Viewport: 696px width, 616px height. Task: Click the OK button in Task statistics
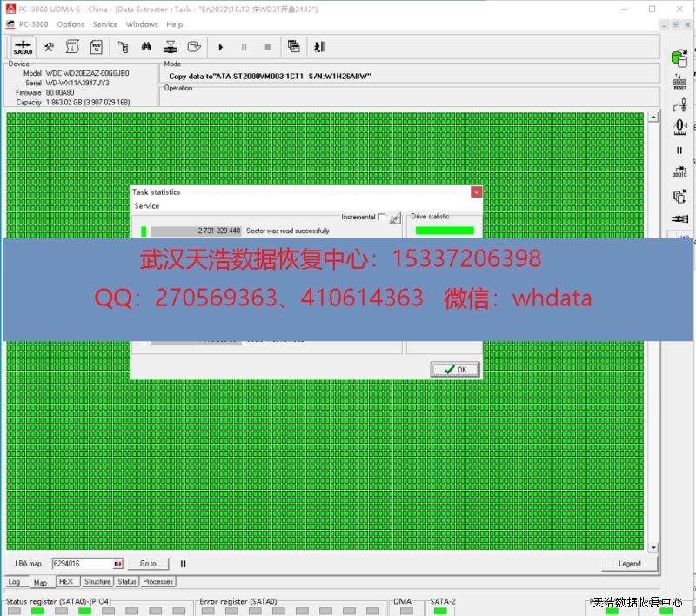455,370
